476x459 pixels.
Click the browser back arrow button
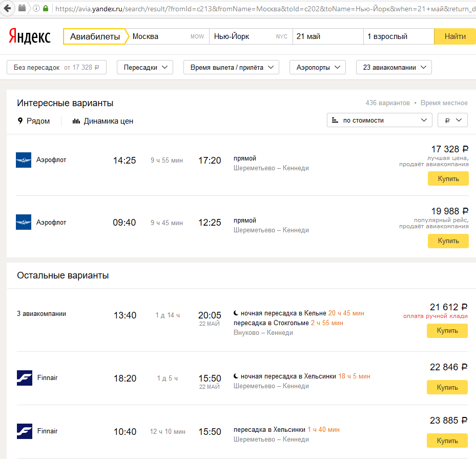[x=7, y=8]
